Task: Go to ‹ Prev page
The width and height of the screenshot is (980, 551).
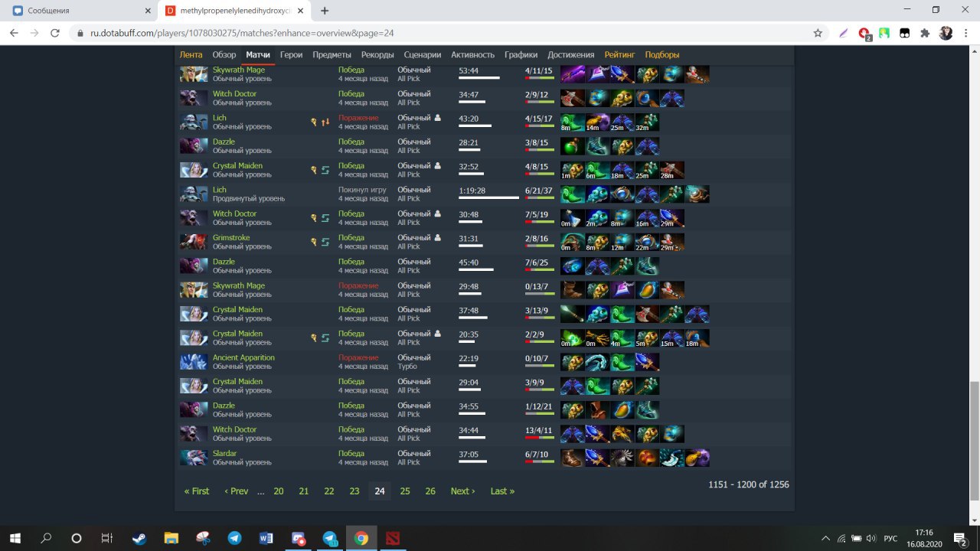Action: point(237,491)
